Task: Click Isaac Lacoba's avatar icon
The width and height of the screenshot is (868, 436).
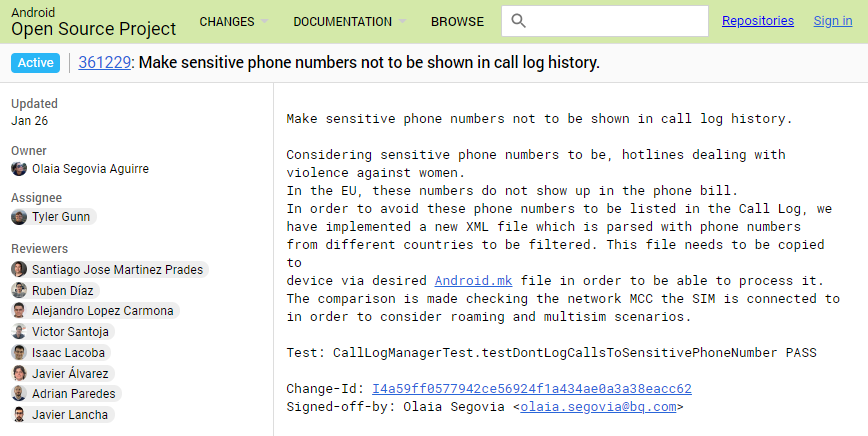Action: [x=19, y=352]
